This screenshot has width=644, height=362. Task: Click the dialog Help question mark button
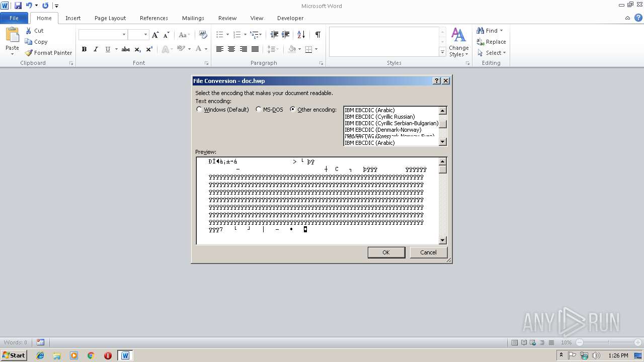click(x=437, y=81)
